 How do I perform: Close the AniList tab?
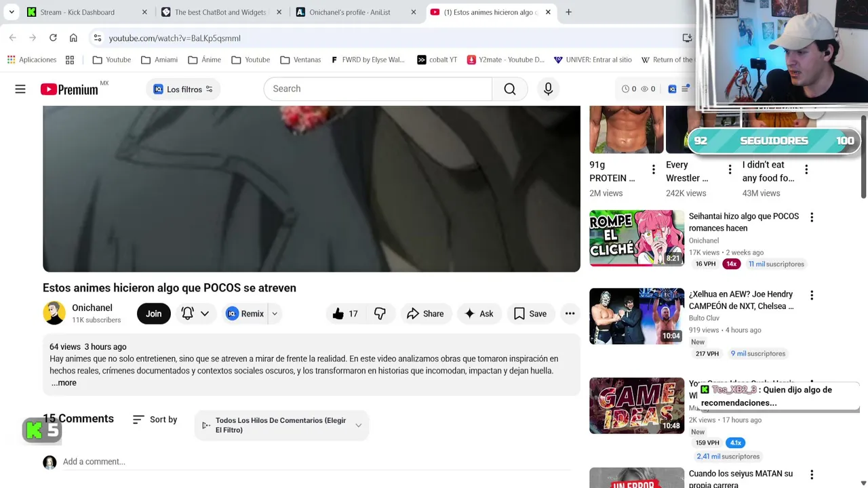pos(414,12)
